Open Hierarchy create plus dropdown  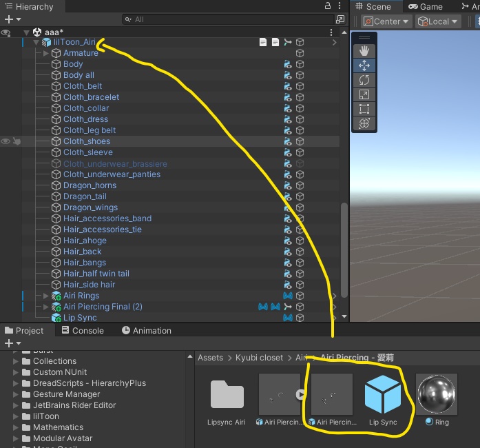click(12, 19)
